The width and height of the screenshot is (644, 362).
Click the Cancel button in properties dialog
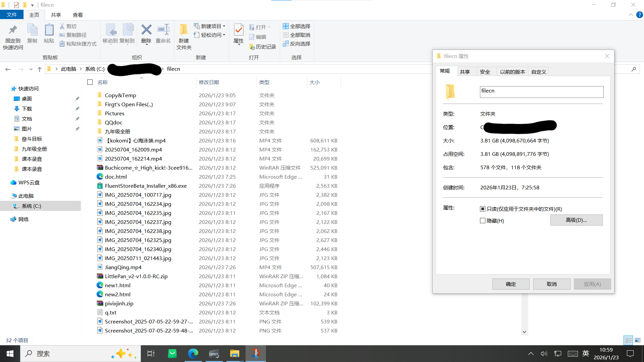coord(551,284)
